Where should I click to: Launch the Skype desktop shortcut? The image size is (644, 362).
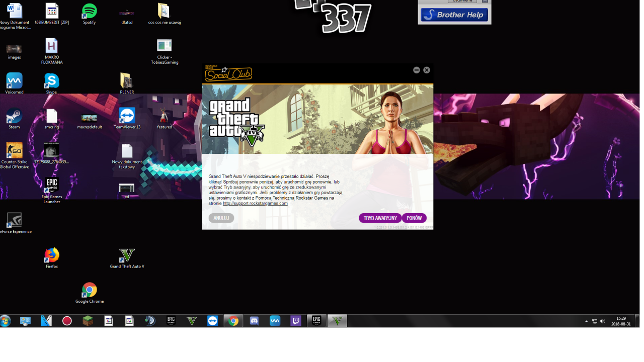click(x=51, y=82)
